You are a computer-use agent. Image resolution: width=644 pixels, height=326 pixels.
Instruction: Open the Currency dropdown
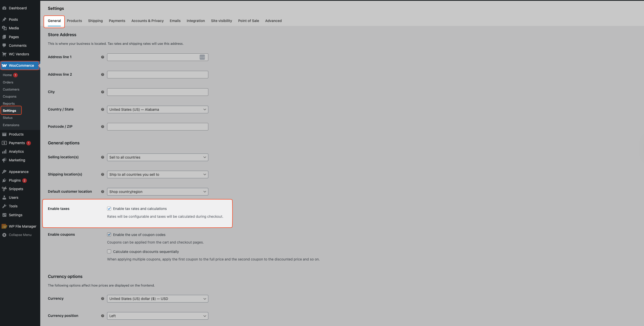click(x=157, y=299)
